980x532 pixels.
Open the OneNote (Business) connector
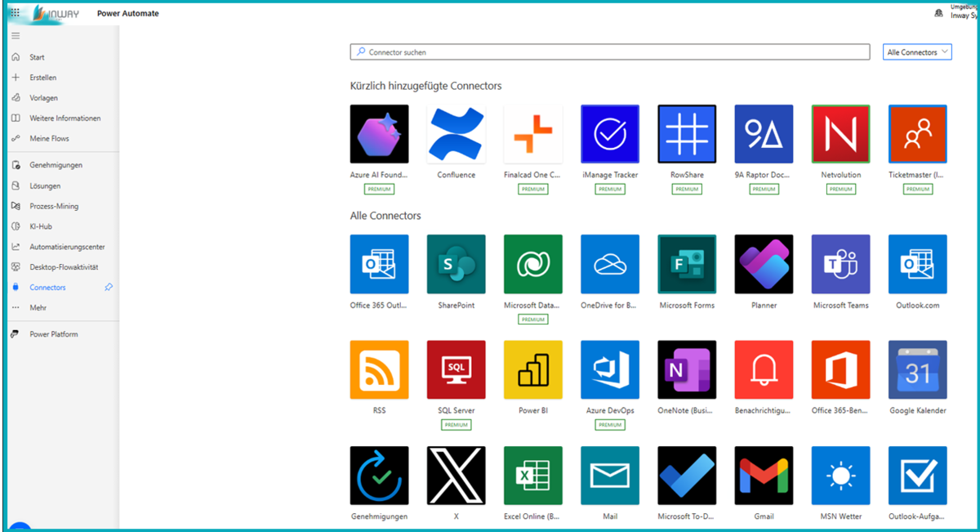click(x=687, y=370)
